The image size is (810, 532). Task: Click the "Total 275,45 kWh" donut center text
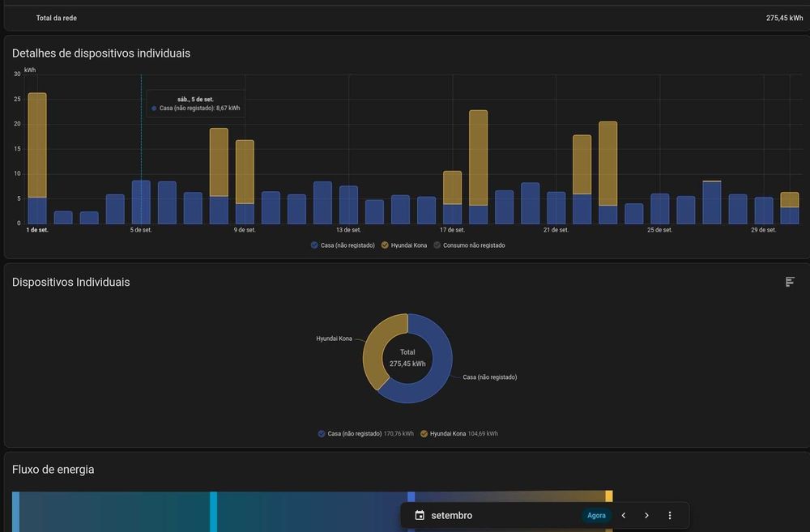coord(407,358)
